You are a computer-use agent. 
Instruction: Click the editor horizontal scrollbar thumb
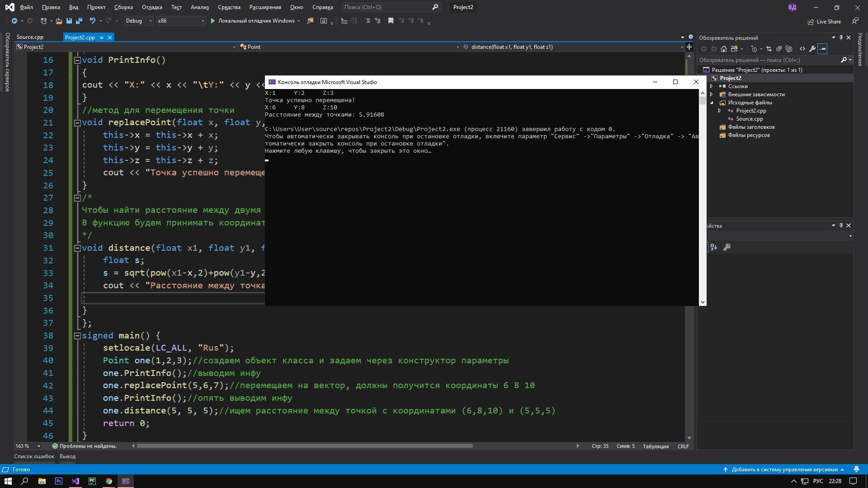(x=305, y=446)
